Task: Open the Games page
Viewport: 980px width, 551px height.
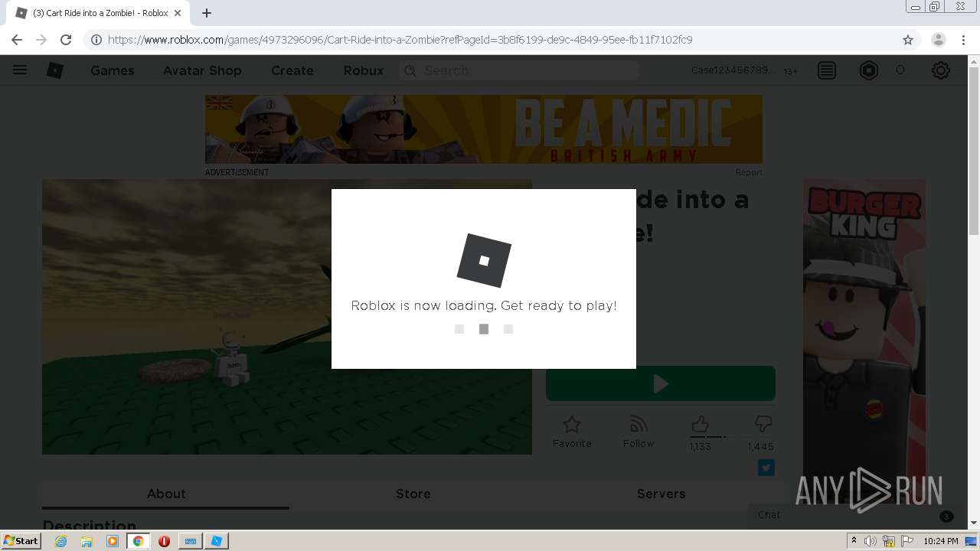Action: tap(113, 70)
